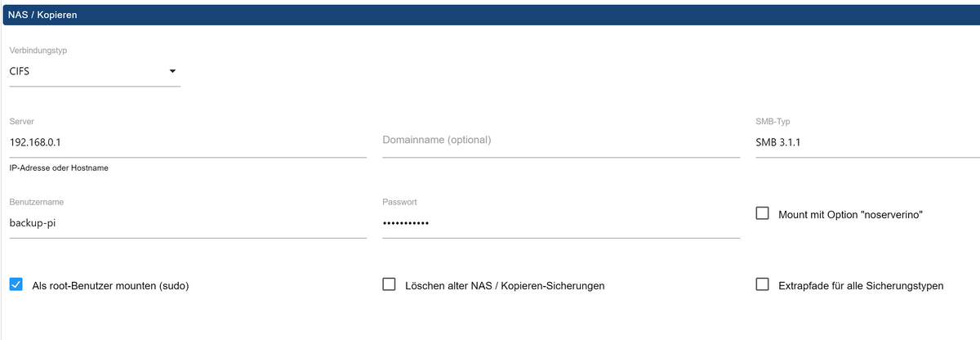Check the Extrapfade für alle Sicherungstypen box
Screen dimensions: 980x340
(x=763, y=285)
